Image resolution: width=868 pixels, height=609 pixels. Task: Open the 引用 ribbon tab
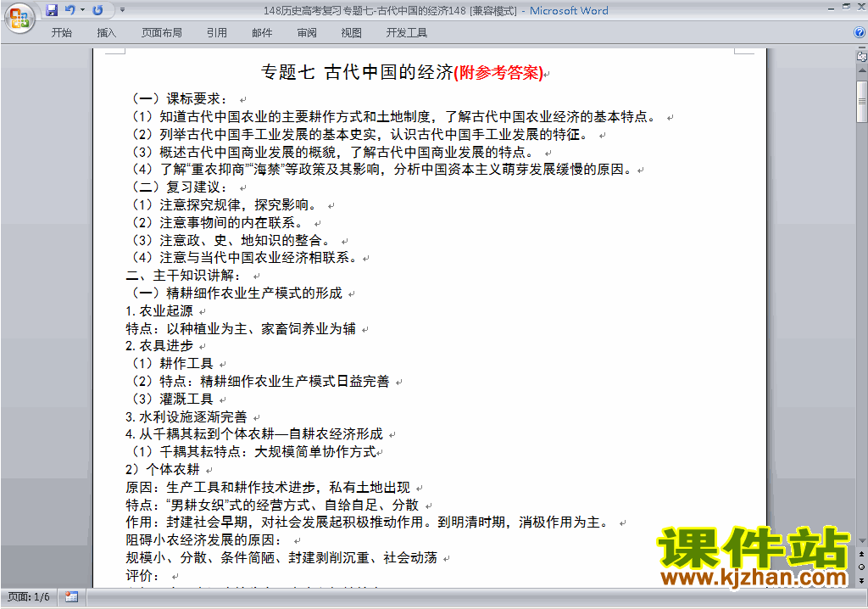point(217,33)
